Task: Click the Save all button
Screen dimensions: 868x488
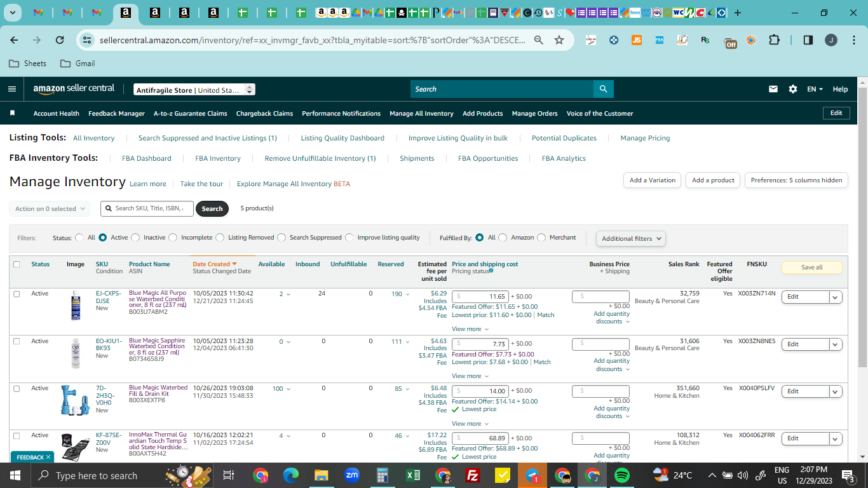Action: (812, 268)
